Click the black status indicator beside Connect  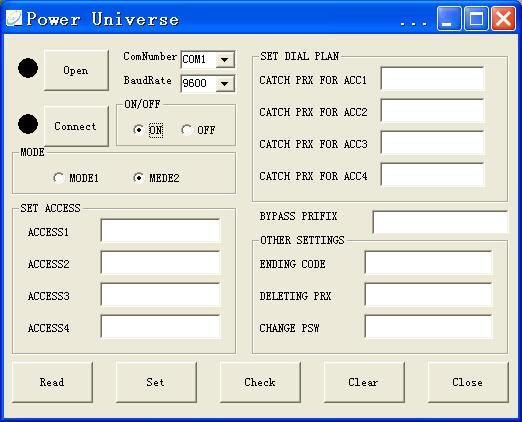click(28, 124)
